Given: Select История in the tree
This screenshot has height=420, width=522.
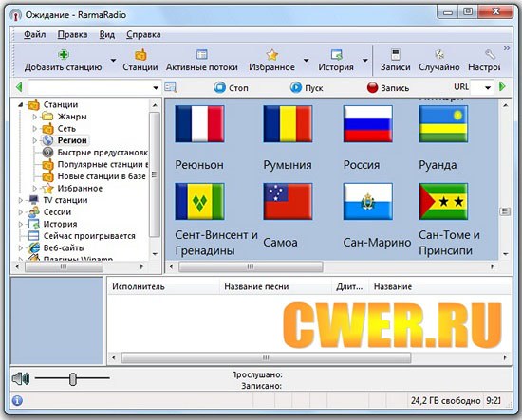Looking at the screenshot, I should (x=60, y=224).
